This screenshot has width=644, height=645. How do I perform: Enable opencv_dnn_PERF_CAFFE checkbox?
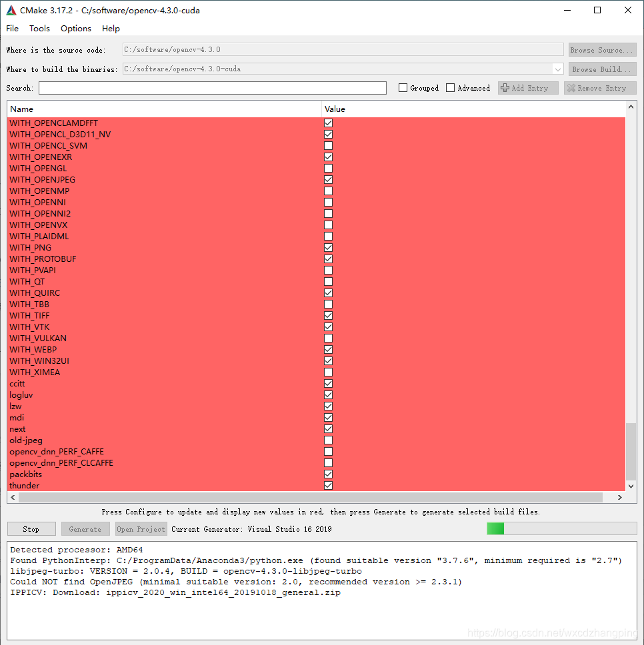pos(329,451)
